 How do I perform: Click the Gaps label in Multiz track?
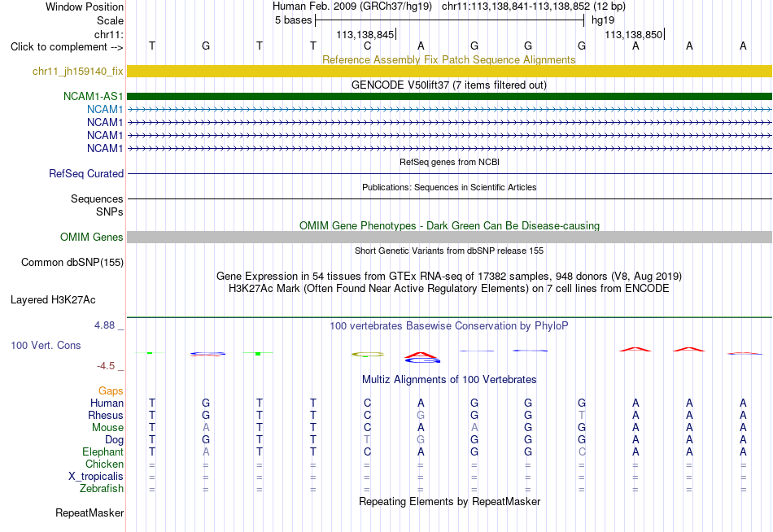[111, 390]
